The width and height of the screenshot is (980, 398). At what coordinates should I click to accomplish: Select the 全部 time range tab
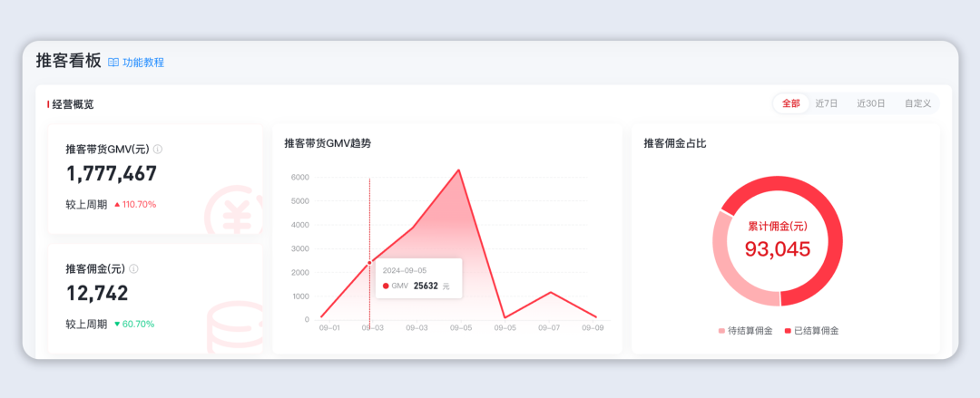pos(791,103)
